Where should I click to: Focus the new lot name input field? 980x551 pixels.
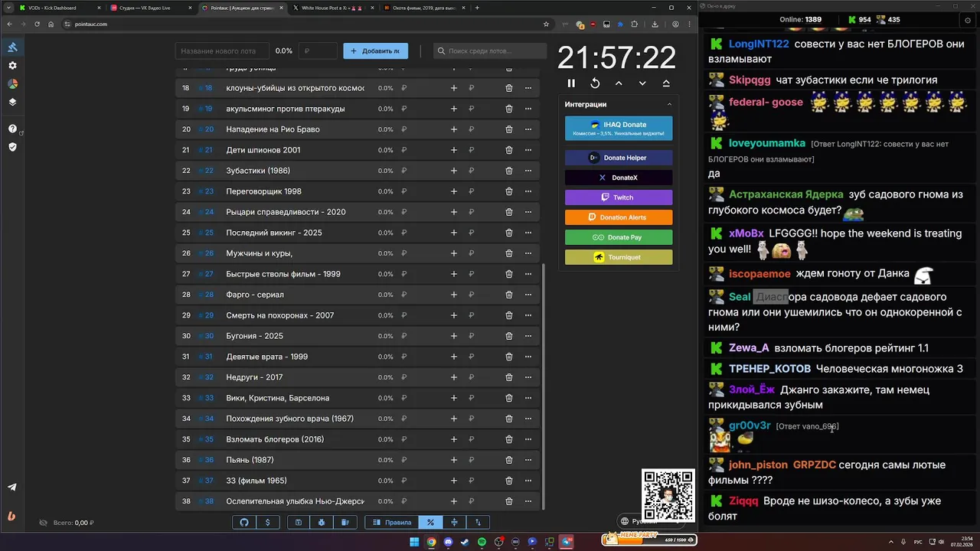[222, 51]
